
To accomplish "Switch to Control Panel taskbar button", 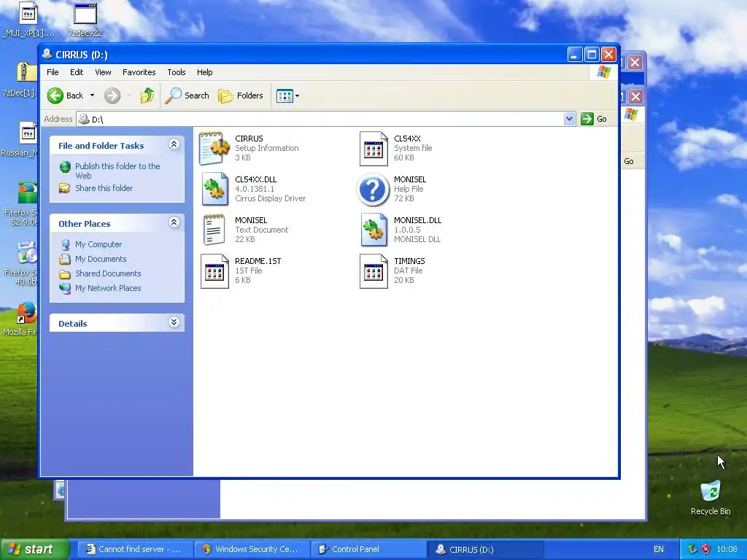I will (368, 549).
